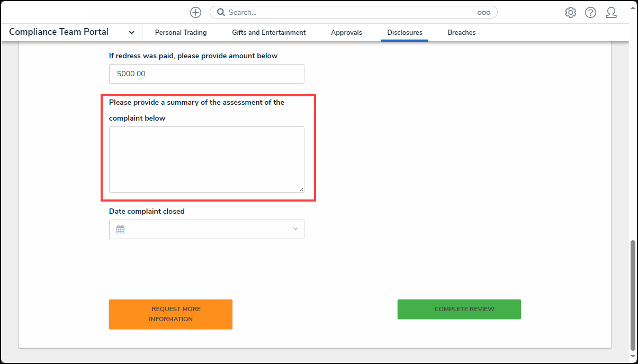Viewport: 638px width, 364px height.
Task: Focus the complaint assessment summary text area
Action: (x=206, y=159)
